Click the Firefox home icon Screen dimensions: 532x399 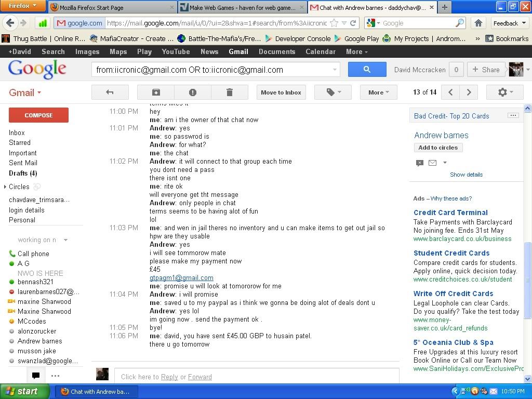pyautogui.click(x=478, y=23)
